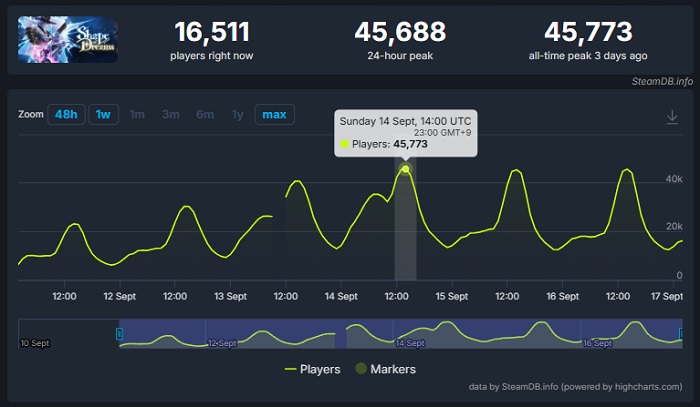Toggle the Markers series label in legend
700x407 pixels.
click(393, 369)
